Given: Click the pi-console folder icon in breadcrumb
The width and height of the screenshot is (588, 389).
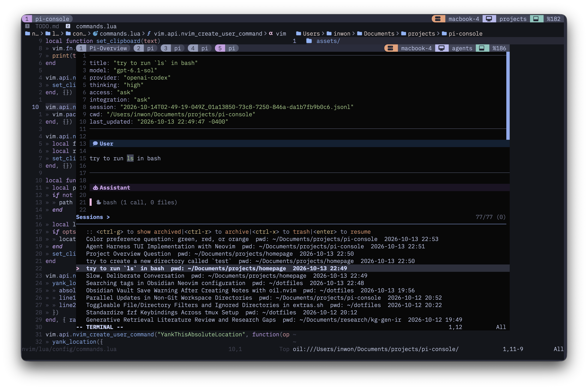Looking at the screenshot, I should [x=444, y=33].
